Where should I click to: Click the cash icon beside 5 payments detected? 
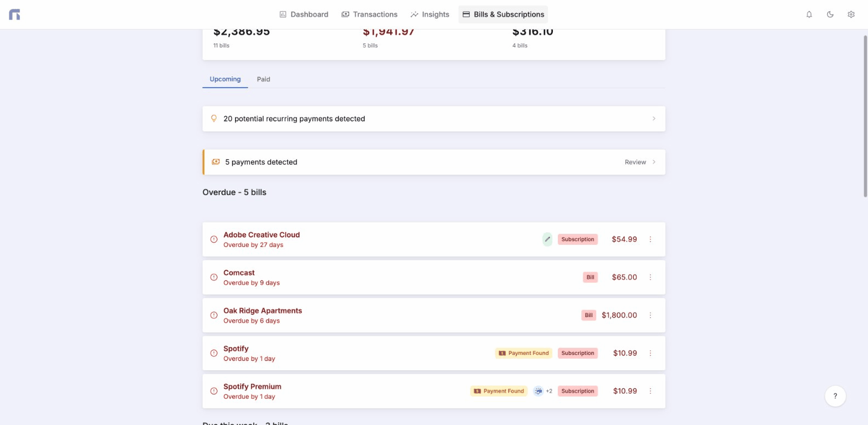(216, 162)
